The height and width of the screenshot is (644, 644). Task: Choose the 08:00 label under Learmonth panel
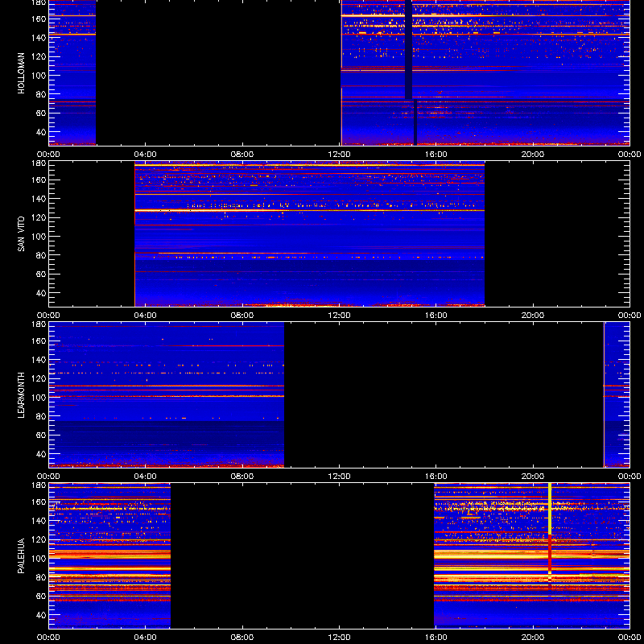(242, 477)
